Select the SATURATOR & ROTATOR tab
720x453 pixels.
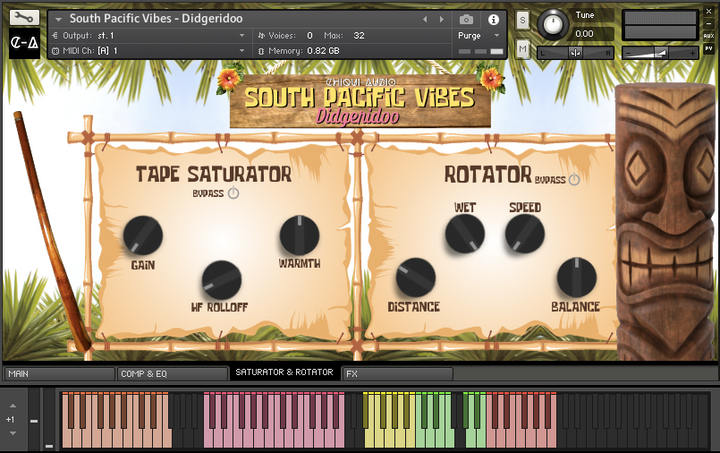tap(285, 372)
